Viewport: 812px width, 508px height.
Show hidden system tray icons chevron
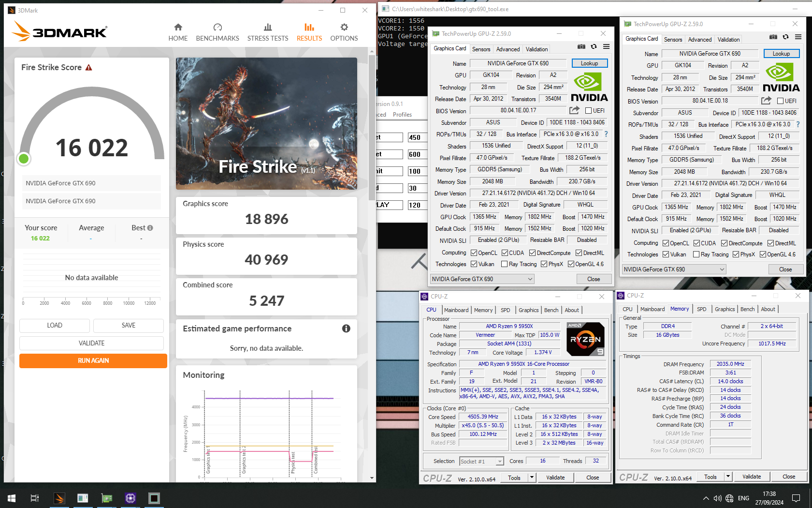click(706, 498)
